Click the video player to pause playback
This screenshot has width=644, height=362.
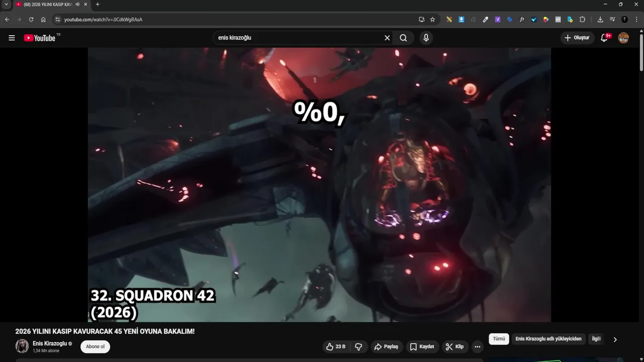[319, 185]
